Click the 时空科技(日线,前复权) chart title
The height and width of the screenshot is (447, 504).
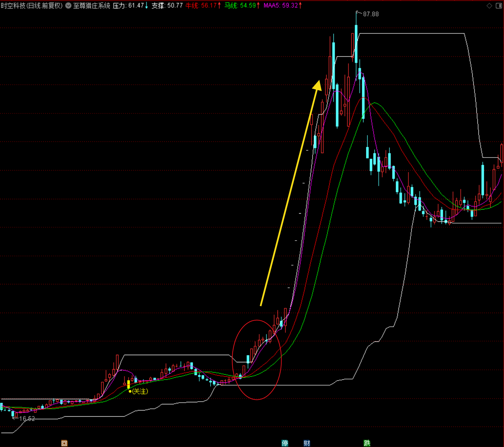pos(32,5)
